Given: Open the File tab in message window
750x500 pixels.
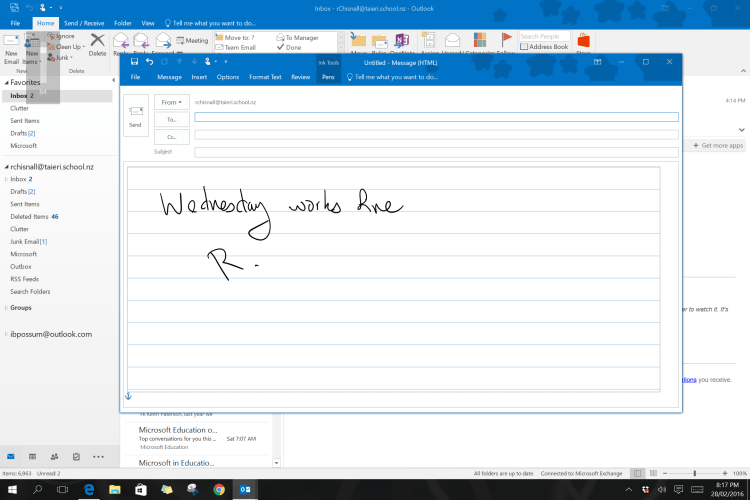Looking at the screenshot, I should [135, 77].
